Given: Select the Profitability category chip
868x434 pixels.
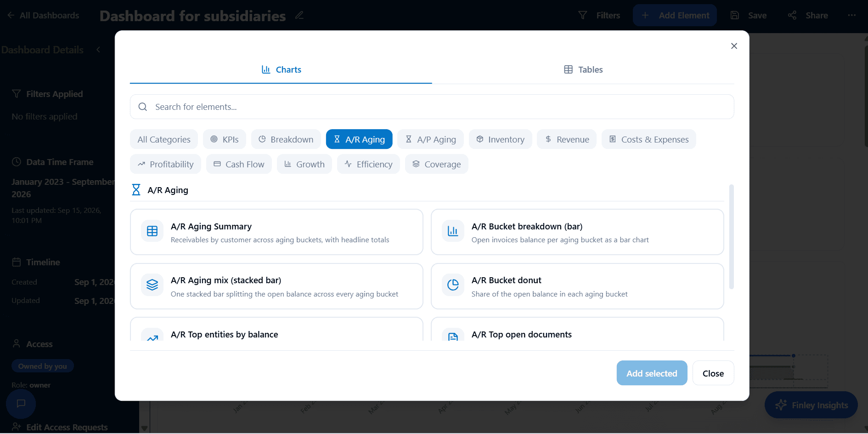Looking at the screenshot, I should click(x=165, y=164).
